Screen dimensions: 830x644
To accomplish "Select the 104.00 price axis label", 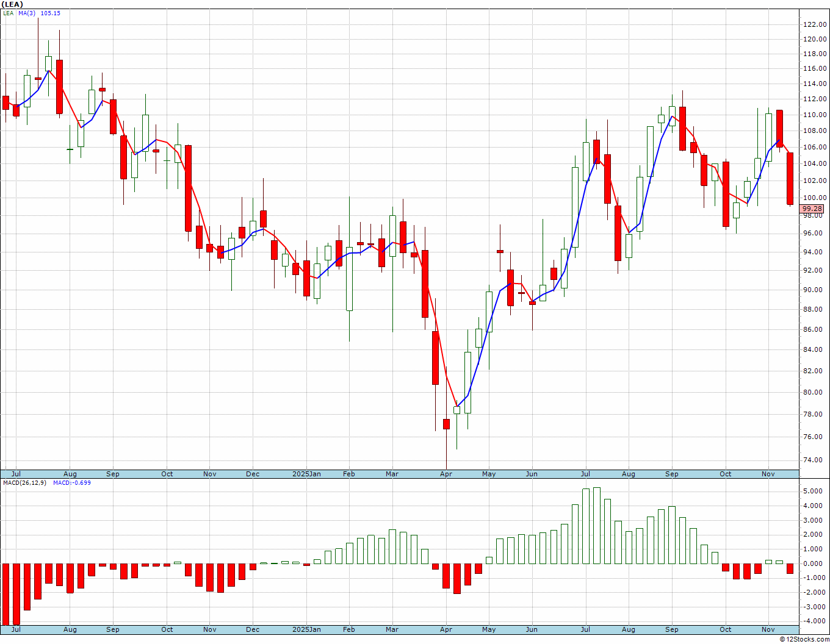I will tap(815, 163).
